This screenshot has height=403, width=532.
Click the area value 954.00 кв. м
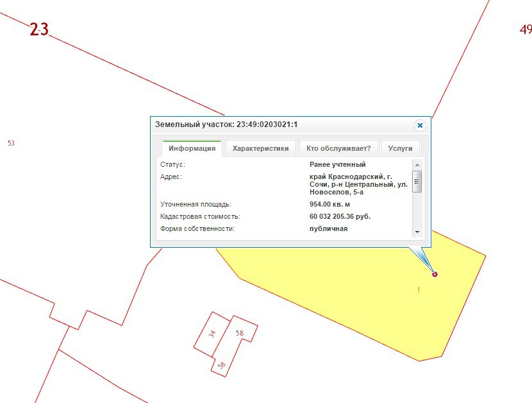point(331,204)
